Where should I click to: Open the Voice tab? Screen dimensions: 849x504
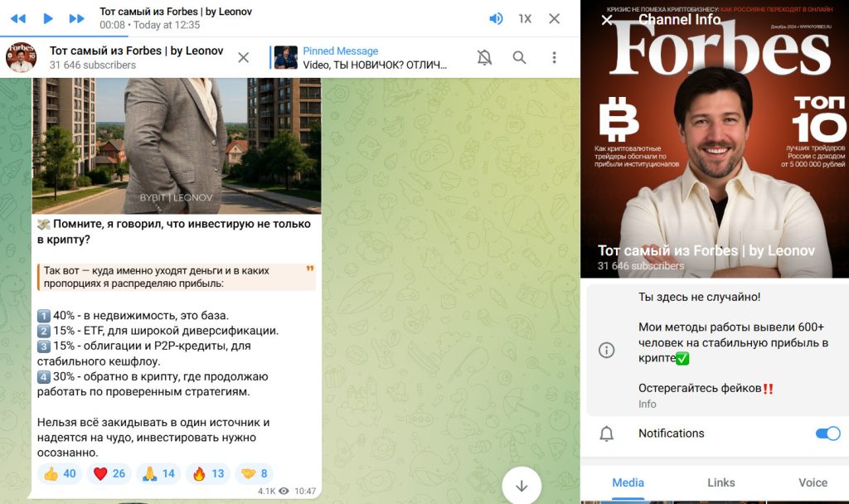[x=813, y=482]
